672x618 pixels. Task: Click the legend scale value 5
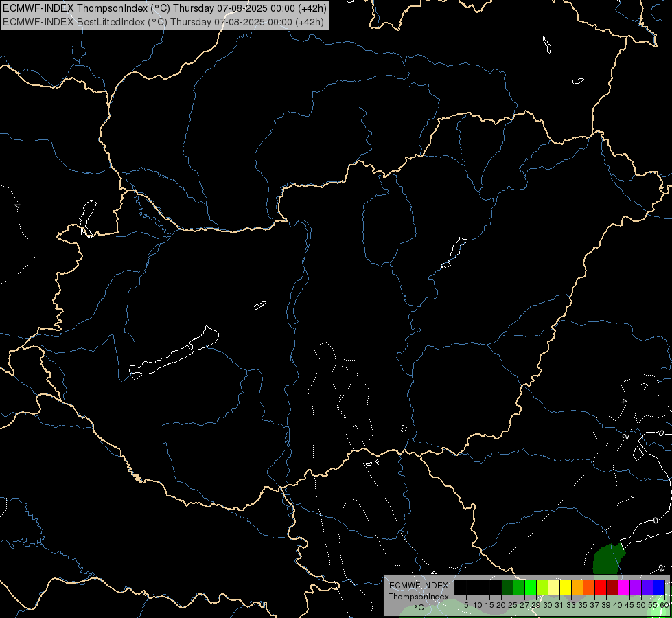pyautogui.click(x=466, y=605)
